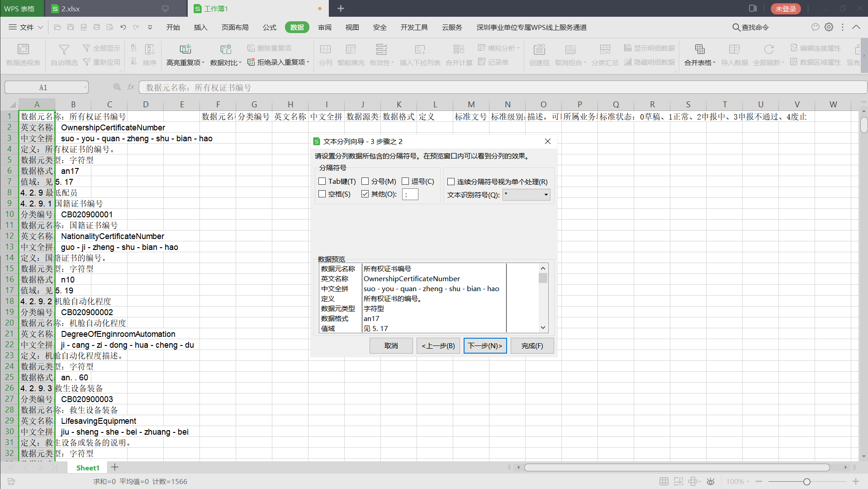Viewport: 868px width, 489px height.
Task: Click the 隐藏明细数据 hide detail icon
Action: click(x=628, y=62)
